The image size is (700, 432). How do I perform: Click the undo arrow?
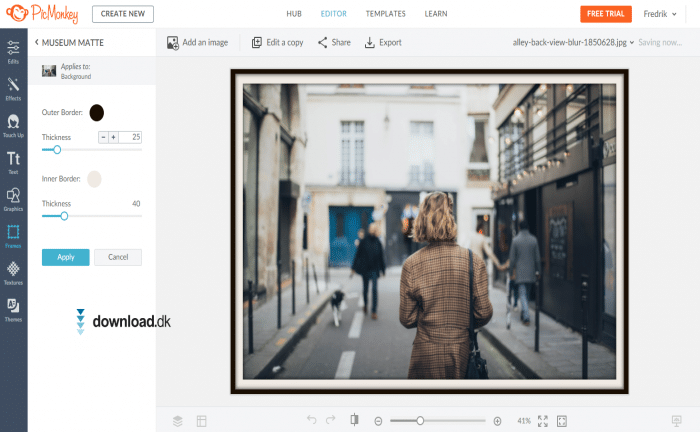[311, 421]
